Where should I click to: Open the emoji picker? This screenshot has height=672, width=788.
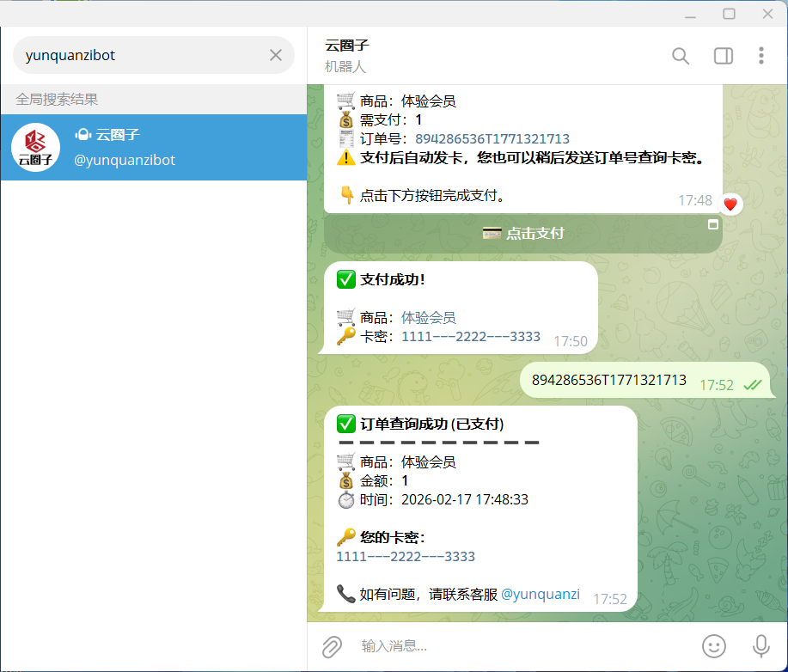click(713, 645)
